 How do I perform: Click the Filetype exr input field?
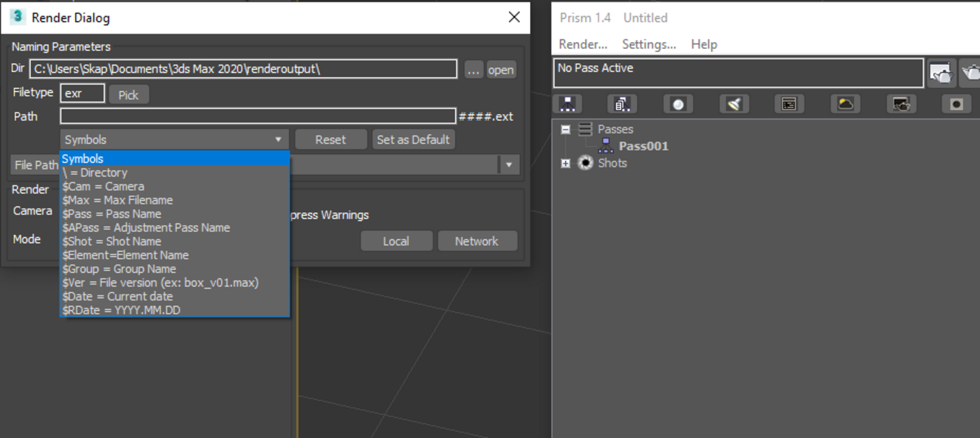[83, 93]
